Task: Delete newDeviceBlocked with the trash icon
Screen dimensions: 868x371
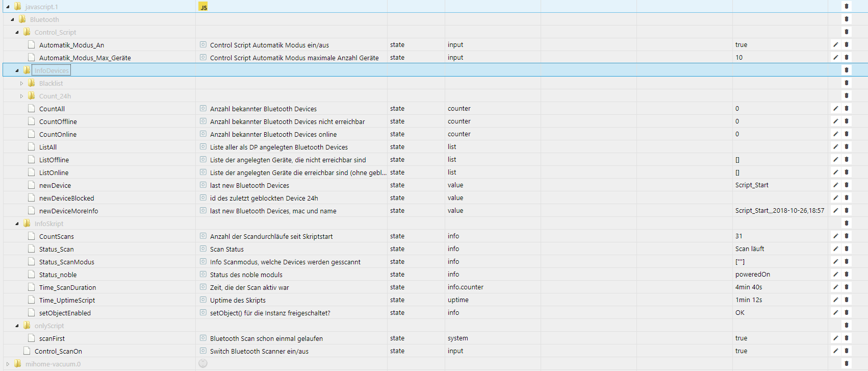Action: click(847, 198)
